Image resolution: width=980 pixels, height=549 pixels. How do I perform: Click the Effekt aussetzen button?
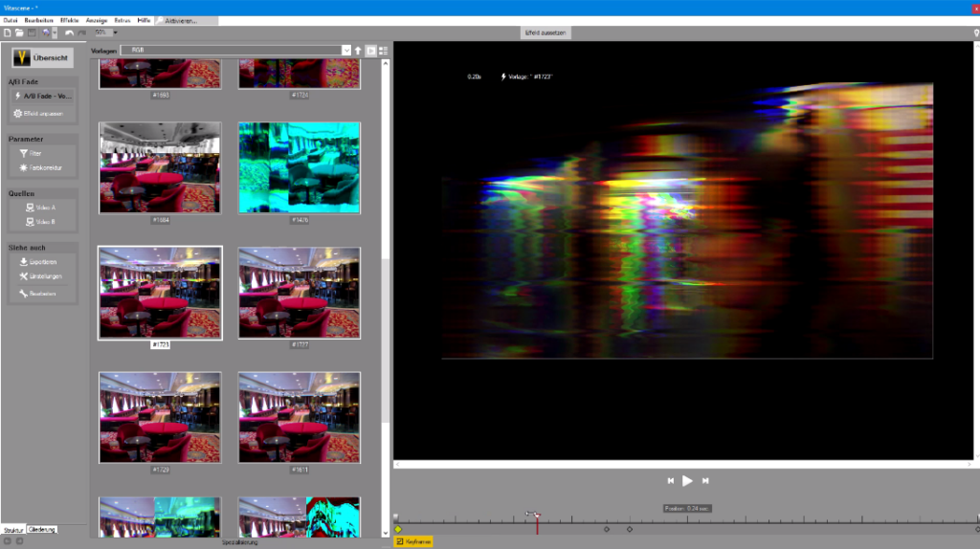pyautogui.click(x=546, y=33)
